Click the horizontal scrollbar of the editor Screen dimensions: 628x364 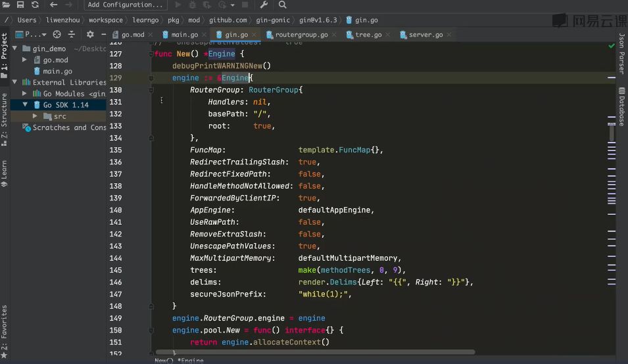(315, 352)
